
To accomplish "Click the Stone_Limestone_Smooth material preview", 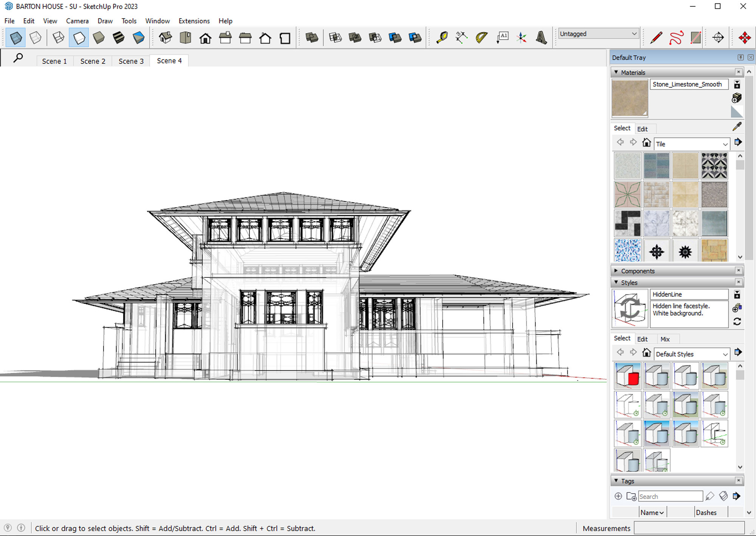I will (x=630, y=98).
